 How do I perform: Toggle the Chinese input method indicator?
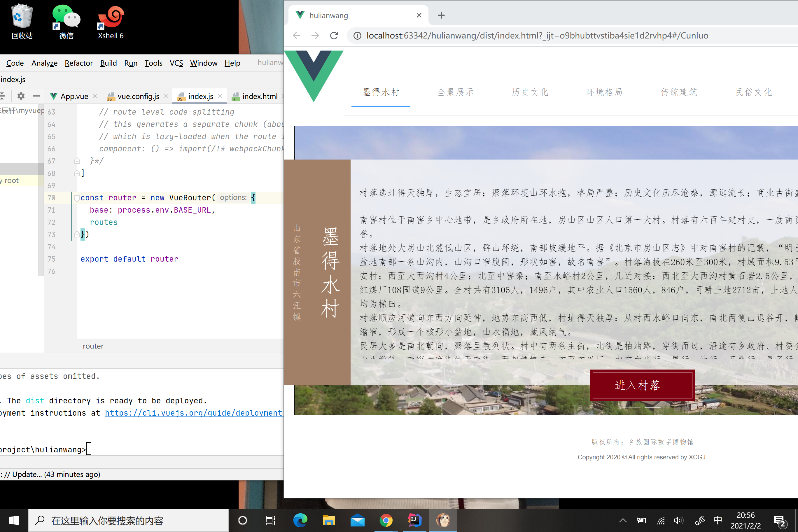coord(717,520)
